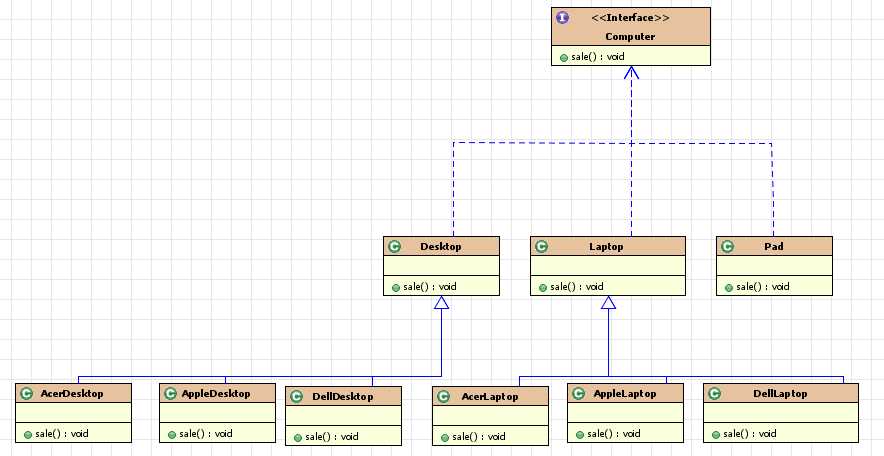Screen dimensions: 884x456
Task: Click the empty attributes compartment of Desktop
Action: pyautogui.click(x=441, y=266)
